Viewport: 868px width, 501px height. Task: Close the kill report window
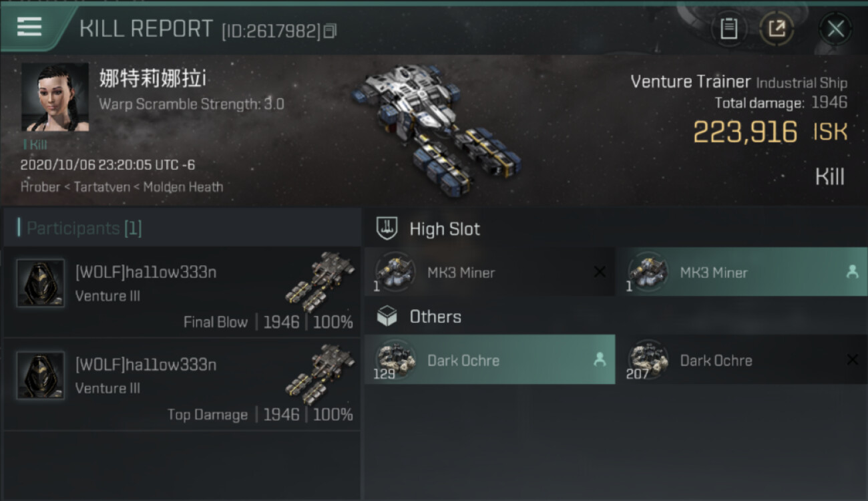(x=835, y=29)
